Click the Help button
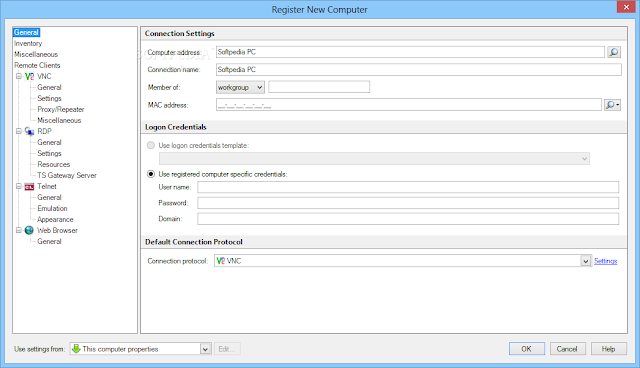Screen dimensions: 640x368 pos(608,349)
